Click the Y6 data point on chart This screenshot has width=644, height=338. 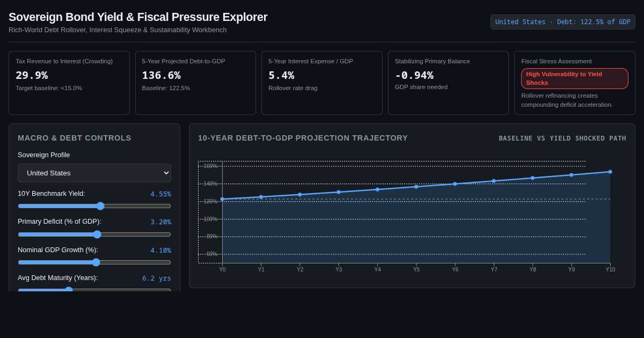click(x=455, y=184)
